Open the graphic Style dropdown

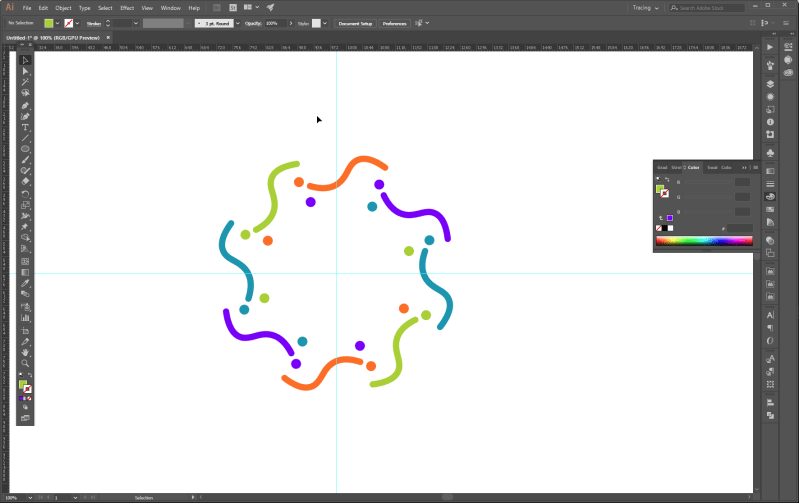coord(325,23)
